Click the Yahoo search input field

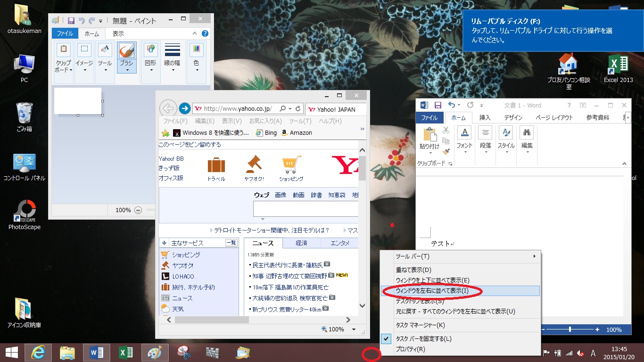click(305, 209)
